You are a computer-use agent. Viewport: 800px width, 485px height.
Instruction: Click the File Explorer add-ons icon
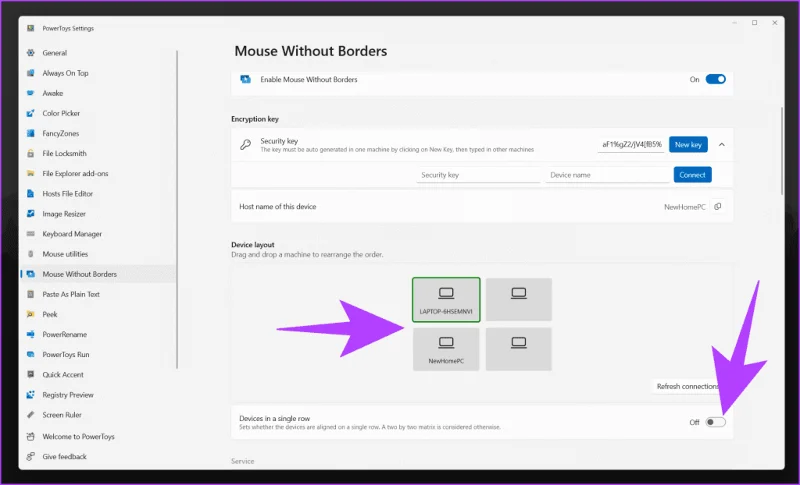click(x=31, y=173)
